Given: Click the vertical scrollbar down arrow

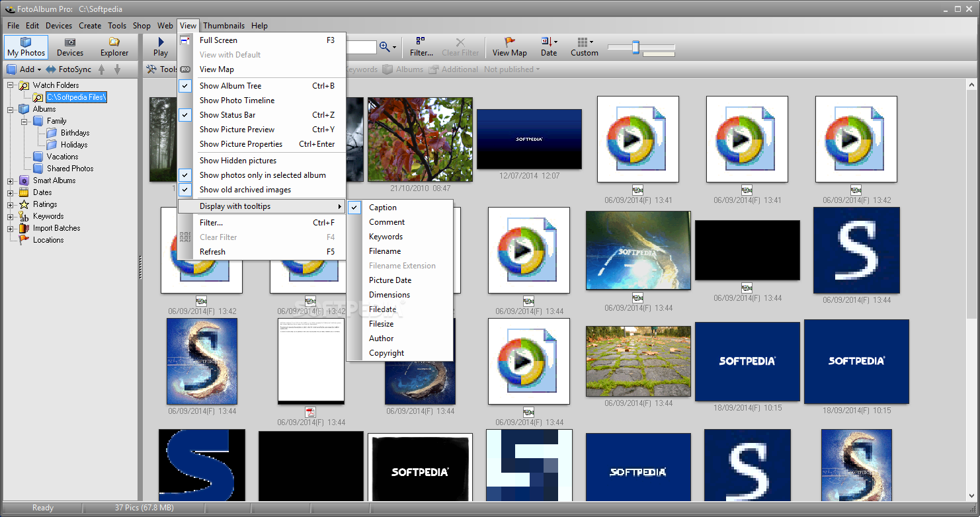Looking at the screenshot, I should tap(972, 497).
